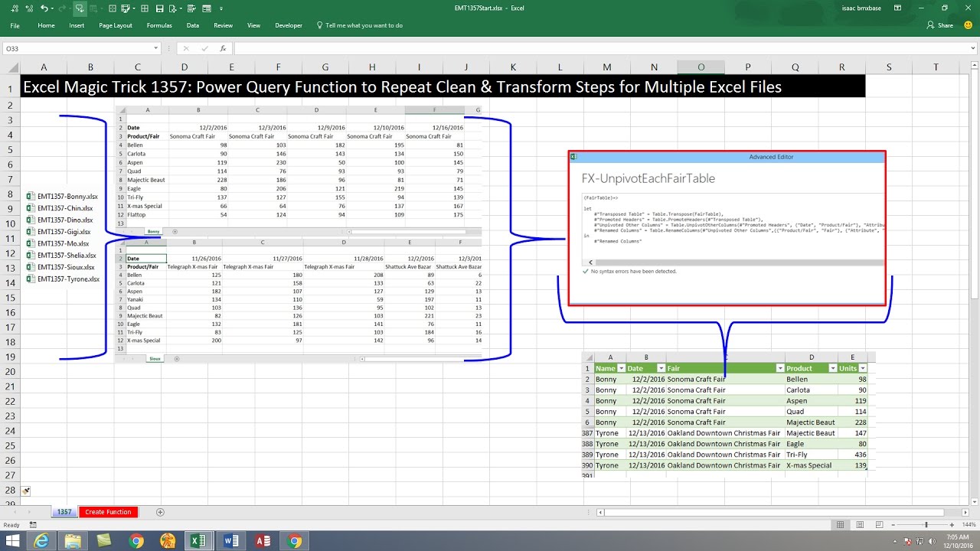Open the Formulas ribbon tab

(159, 25)
